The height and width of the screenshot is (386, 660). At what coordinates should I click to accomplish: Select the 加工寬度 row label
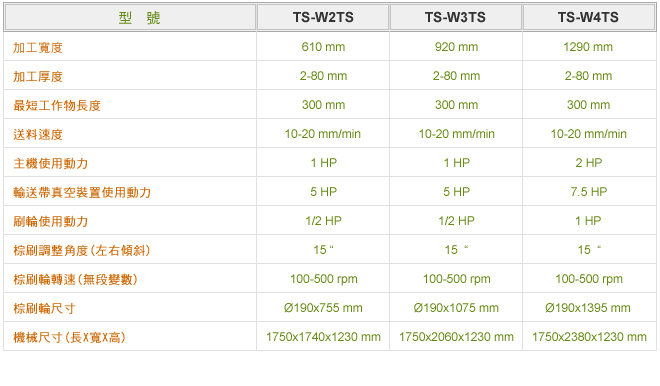pos(38,48)
